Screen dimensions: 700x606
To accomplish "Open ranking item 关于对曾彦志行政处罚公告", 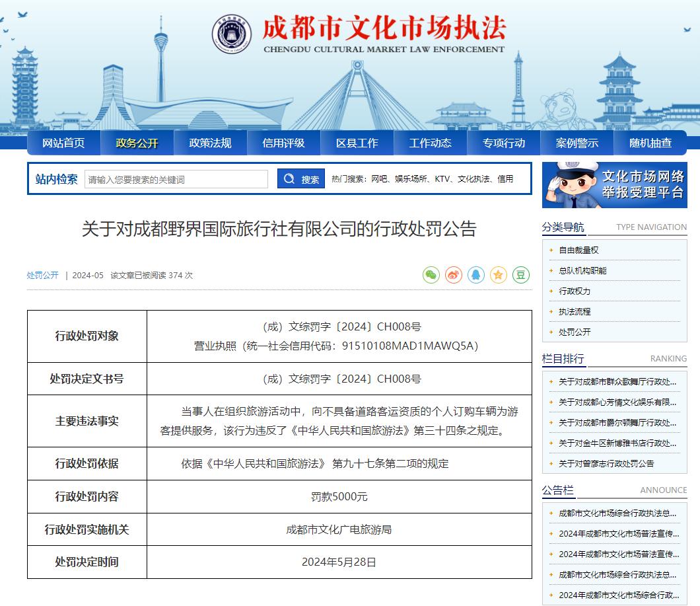I will (606, 464).
